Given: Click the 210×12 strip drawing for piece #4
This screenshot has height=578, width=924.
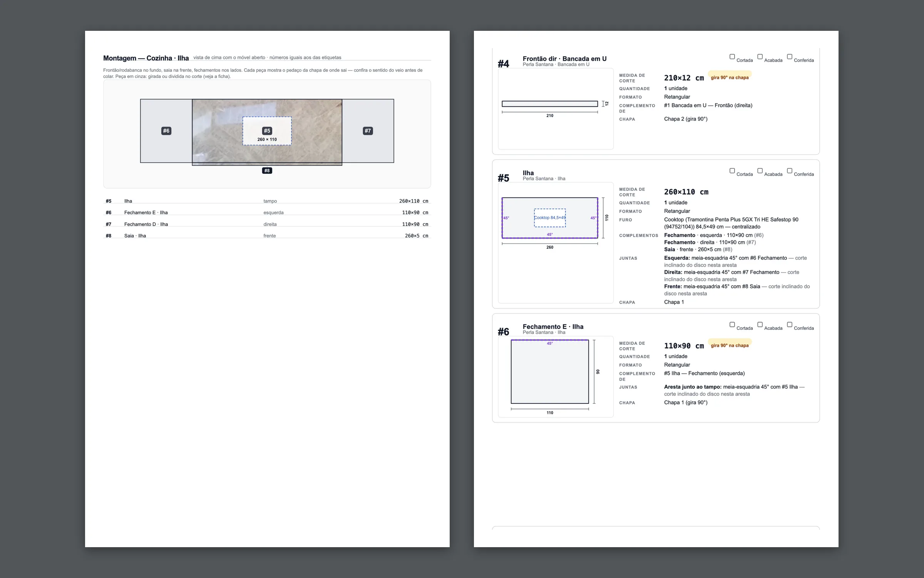Looking at the screenshot, I should (x=550, y=104).
